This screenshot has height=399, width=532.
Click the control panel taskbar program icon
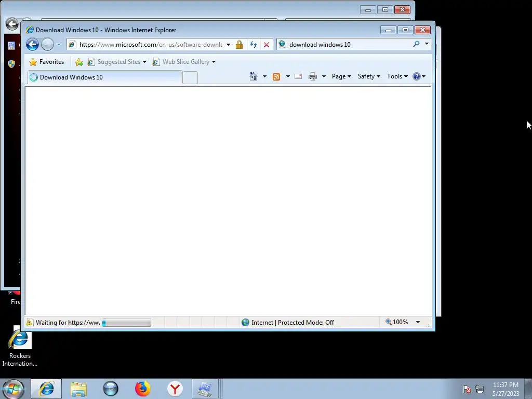click(x=205, y=389)
